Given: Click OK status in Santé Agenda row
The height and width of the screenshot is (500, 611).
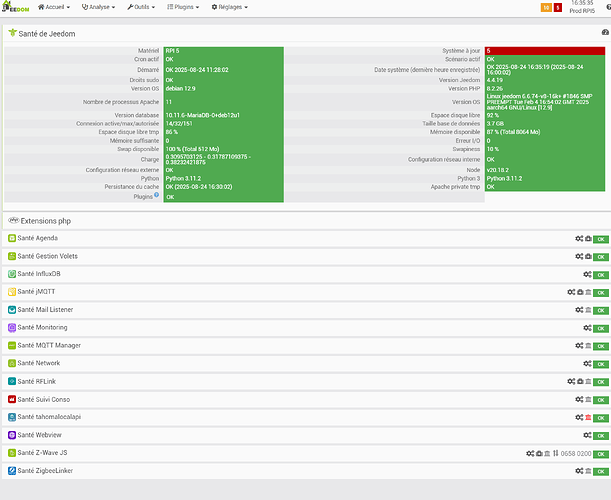Looking at the screenshot, I should [600, 239].
